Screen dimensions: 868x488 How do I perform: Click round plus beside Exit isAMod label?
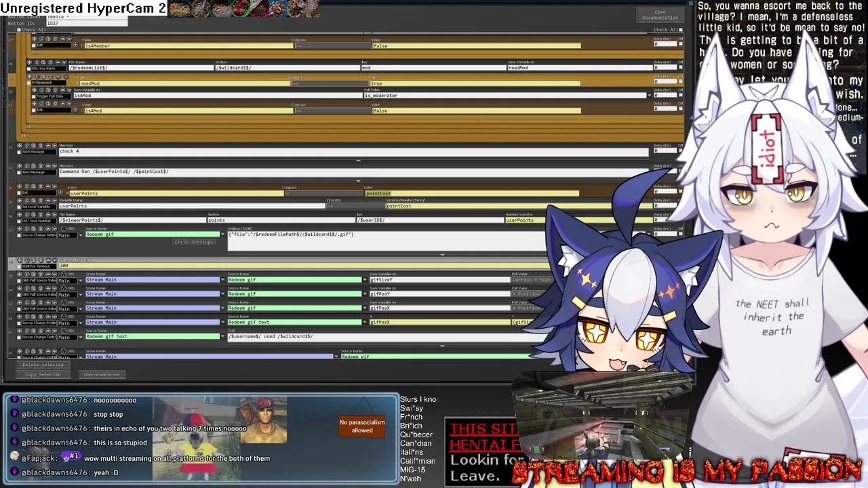click(x=75, y=110)
